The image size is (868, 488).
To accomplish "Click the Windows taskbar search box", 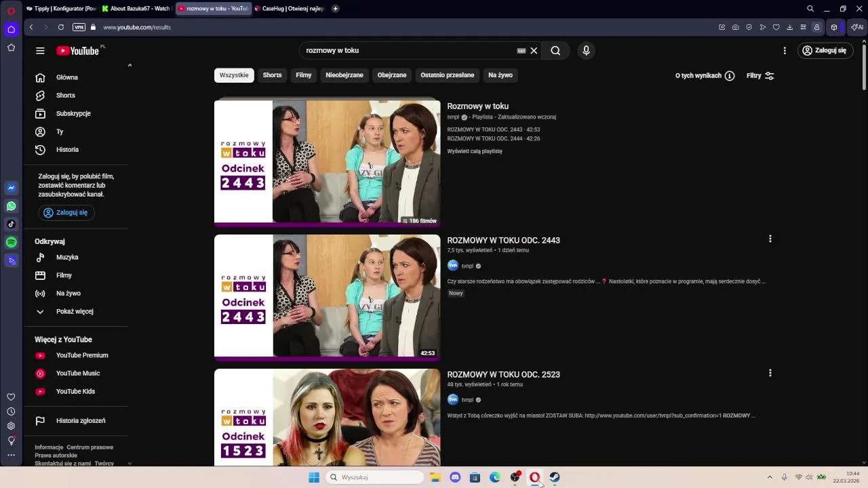I will [374, 478].
